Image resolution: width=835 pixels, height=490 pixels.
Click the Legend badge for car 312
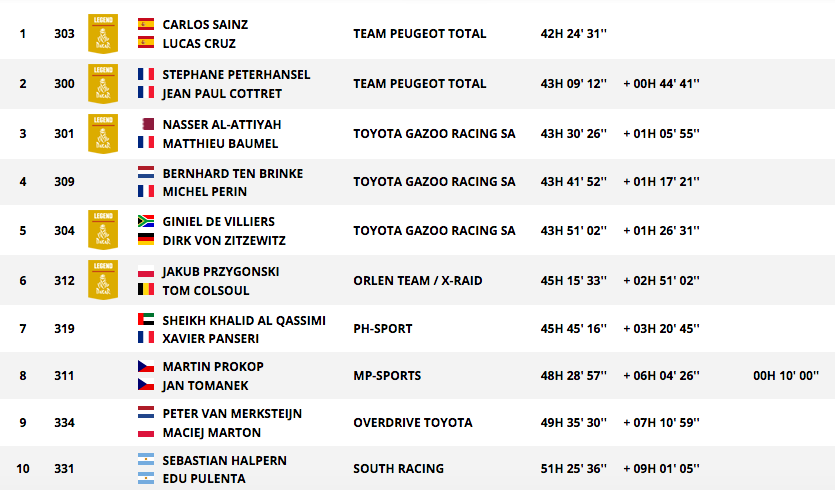(x=103, y=280)
